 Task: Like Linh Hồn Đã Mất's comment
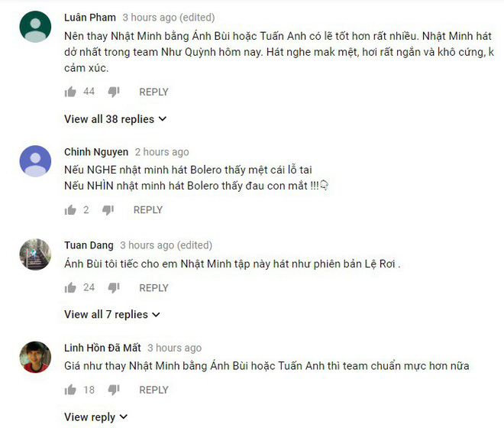point(70,390)
